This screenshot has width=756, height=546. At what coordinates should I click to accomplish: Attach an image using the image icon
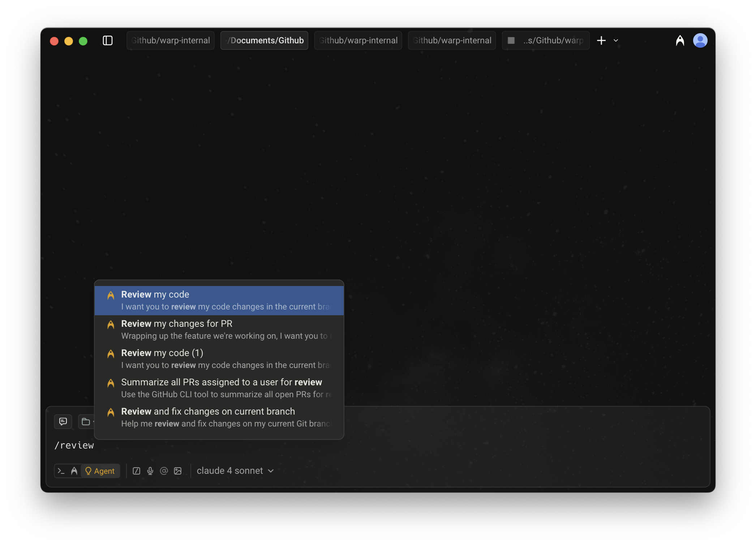pyautogui.click(x=178, y=471)
